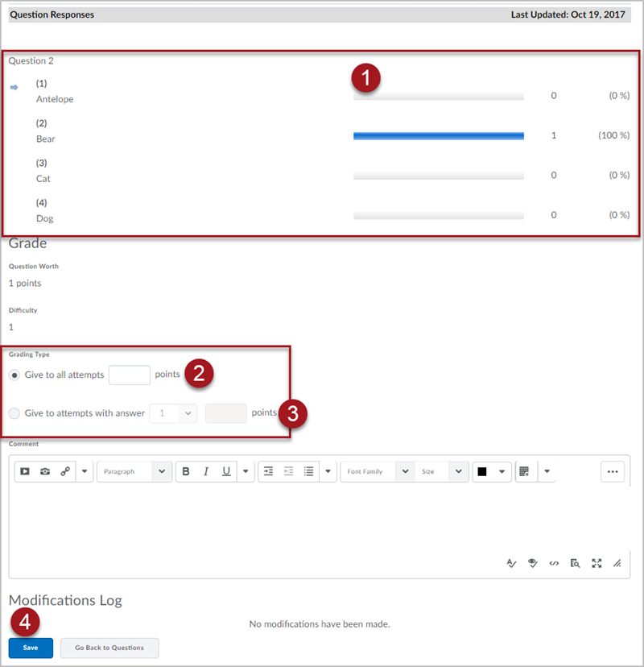Click the Insert Quicklink chain icon
Image resolution: width=644 pixels, height=667 pixels.
pyautogui.click(x=65, y=471)
